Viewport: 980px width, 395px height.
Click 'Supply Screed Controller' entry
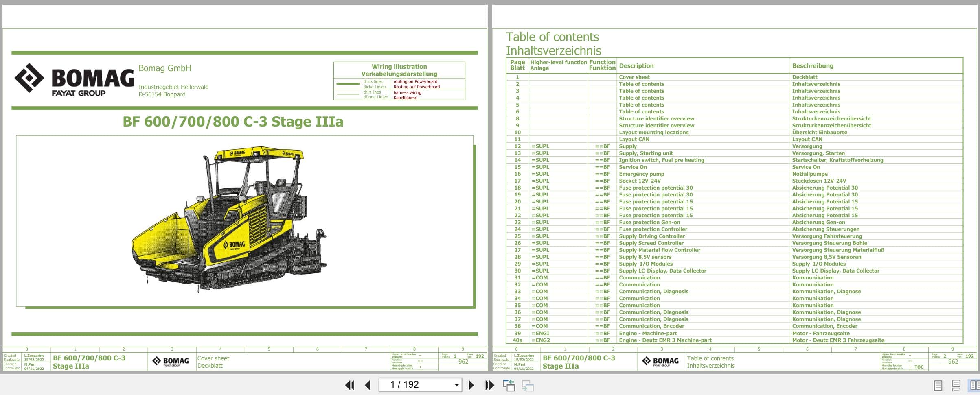(x=651, y=243)
